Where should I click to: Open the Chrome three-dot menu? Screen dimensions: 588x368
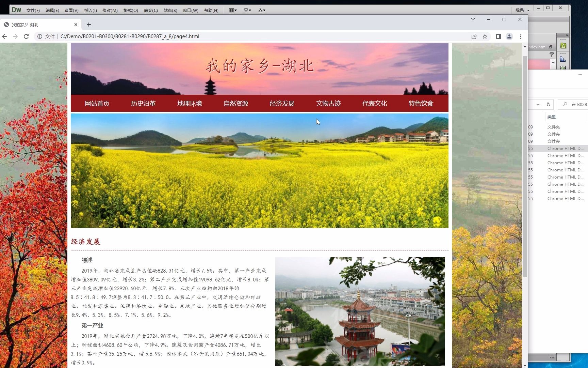coord(520,36)
